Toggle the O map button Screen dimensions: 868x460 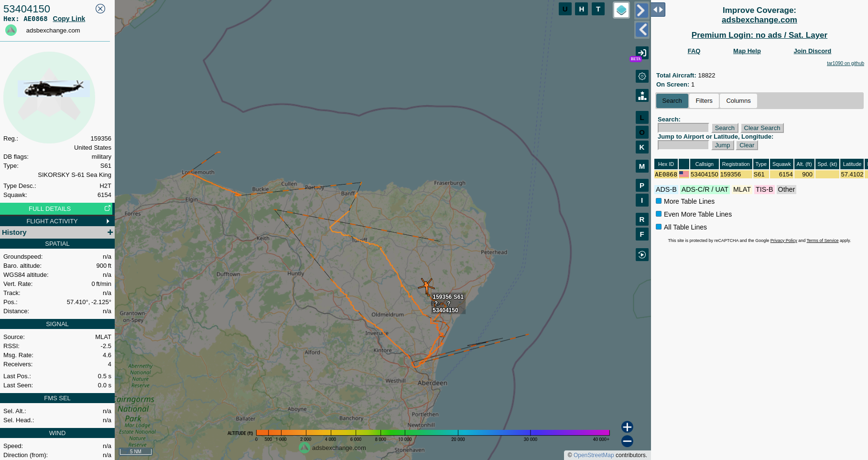pyautogui.click(x=642, y=132)
